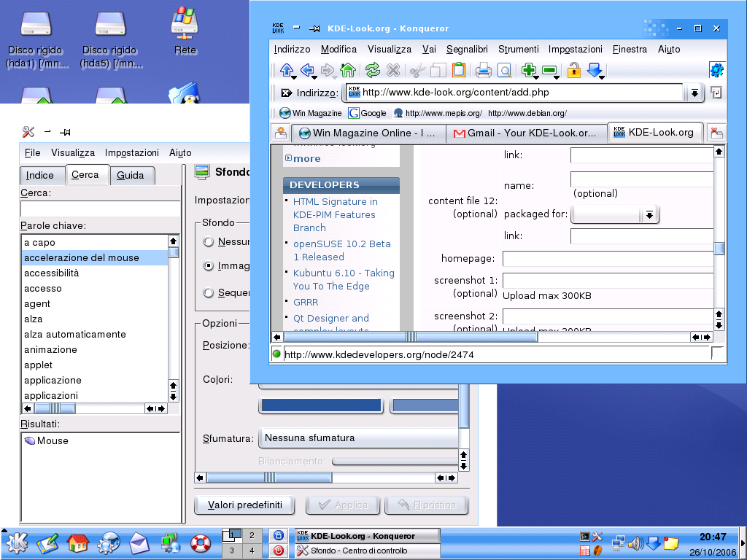Open the Strumenti menu in Konqueror

(519, 49)
